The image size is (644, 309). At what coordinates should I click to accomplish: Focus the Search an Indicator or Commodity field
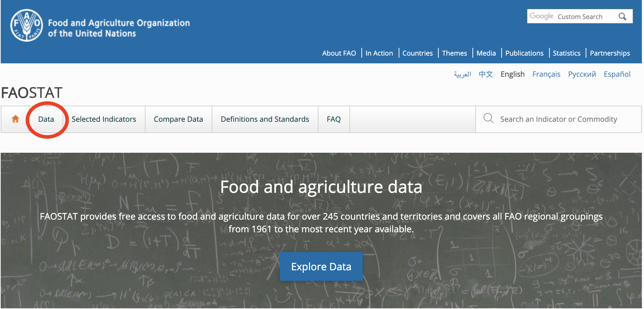(x=558, y=119)
